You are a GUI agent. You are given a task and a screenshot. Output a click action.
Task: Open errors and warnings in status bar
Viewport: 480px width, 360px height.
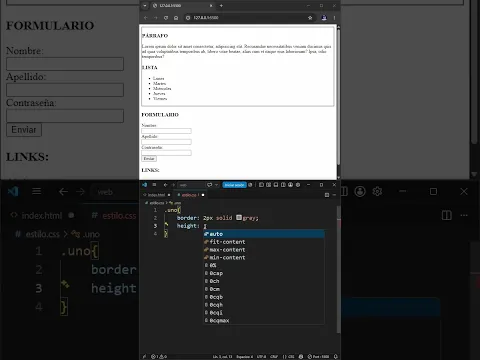coord(159,356)
